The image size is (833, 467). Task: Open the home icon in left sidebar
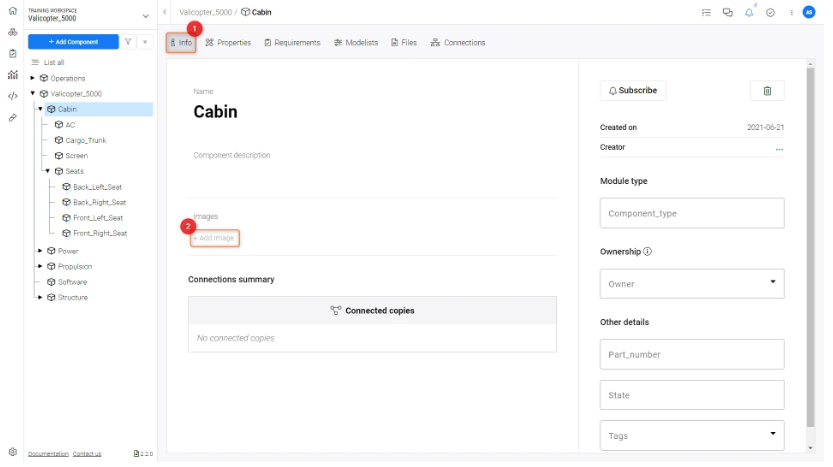[x=12, y=13]
